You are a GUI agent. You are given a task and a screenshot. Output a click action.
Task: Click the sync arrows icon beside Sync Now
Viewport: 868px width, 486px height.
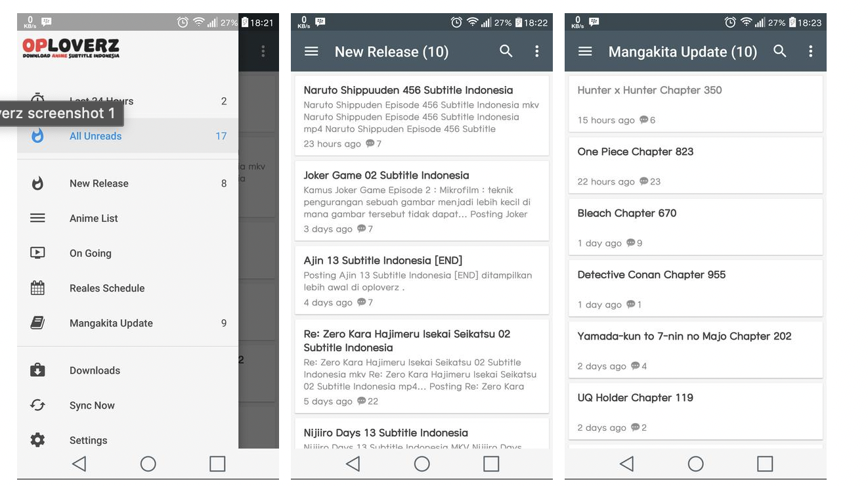(x=38, y=405)
